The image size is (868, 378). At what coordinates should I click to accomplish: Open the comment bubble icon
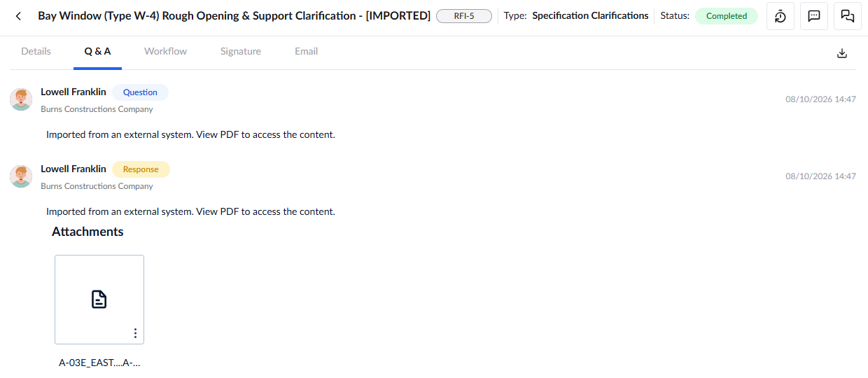[814, 16]
